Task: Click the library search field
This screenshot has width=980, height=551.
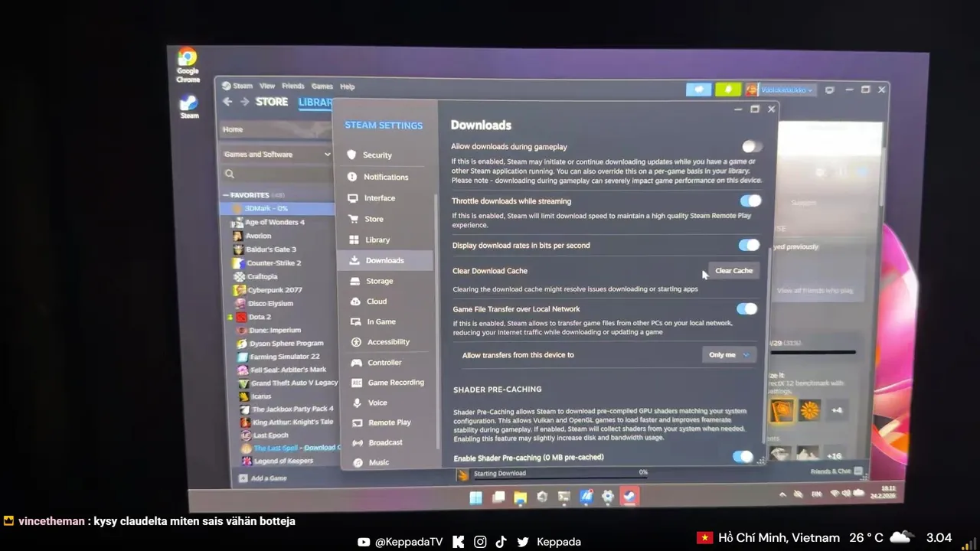Action: (x=277, y=174)
